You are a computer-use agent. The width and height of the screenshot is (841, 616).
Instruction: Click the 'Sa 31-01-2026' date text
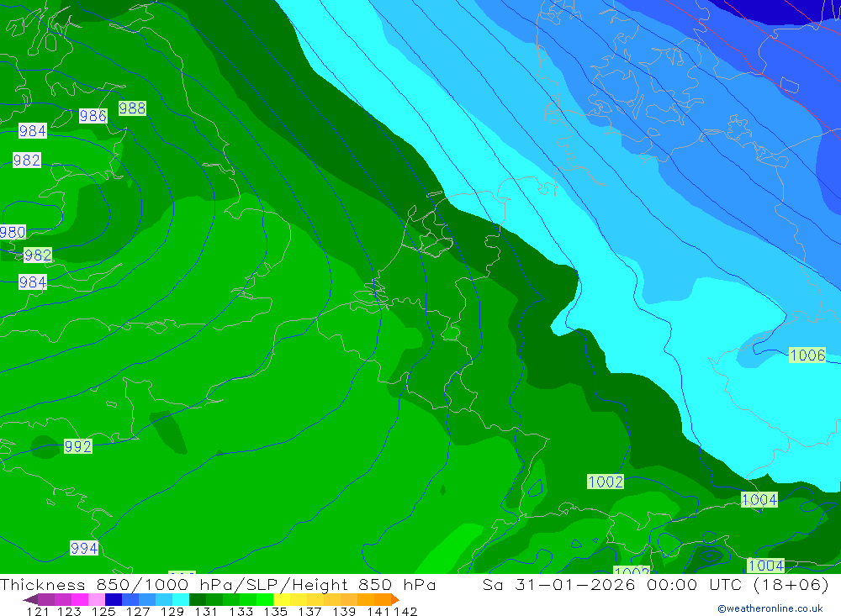[558, 584]
